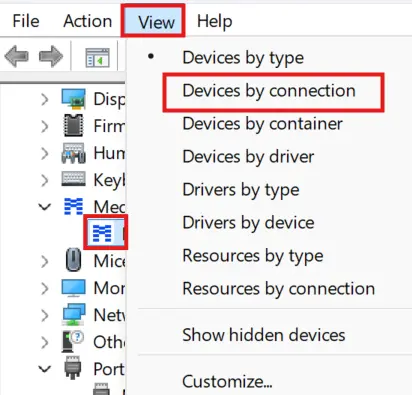Click the Network adapters icon
Viewport: 412px width, 395px height.
point(73,314)
